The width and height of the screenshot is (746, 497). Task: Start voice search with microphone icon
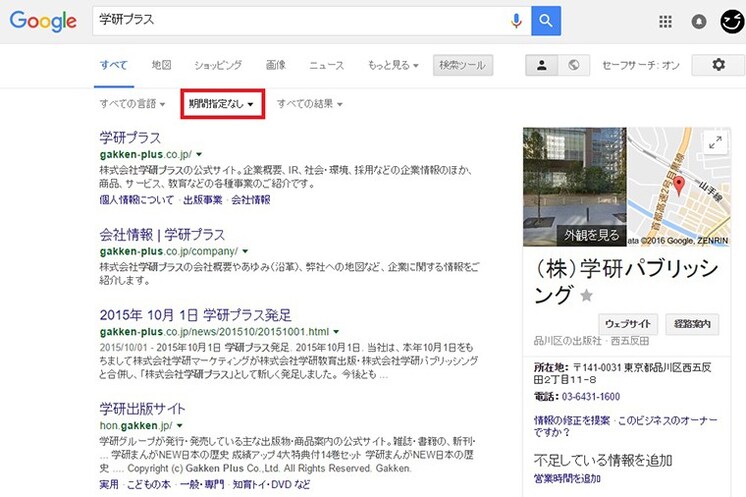pyautogui.click(x=516, y=21)
